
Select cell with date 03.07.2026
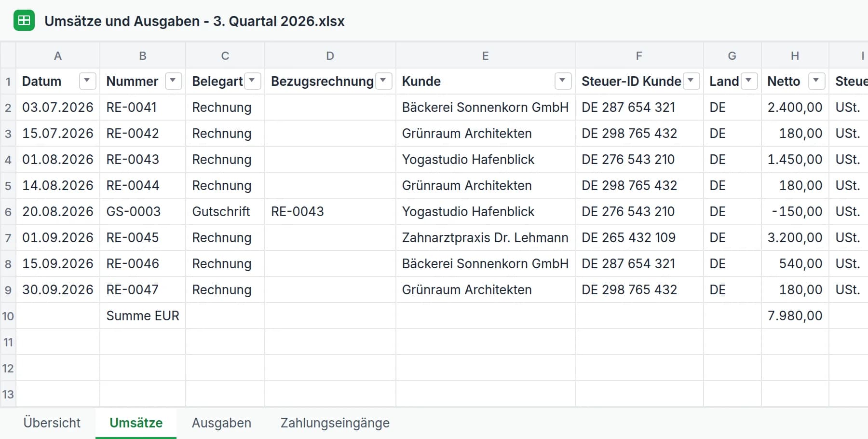point(58,107)
